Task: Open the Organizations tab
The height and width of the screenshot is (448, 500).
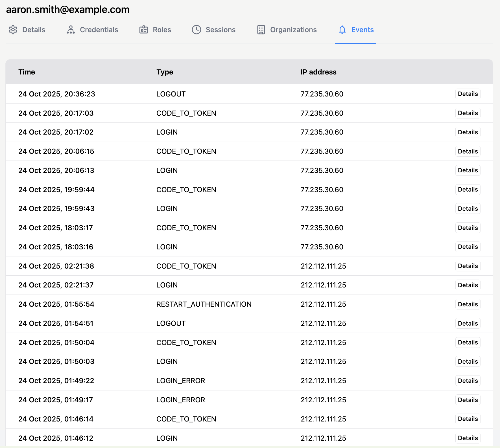Action: (x=293, y=30)
